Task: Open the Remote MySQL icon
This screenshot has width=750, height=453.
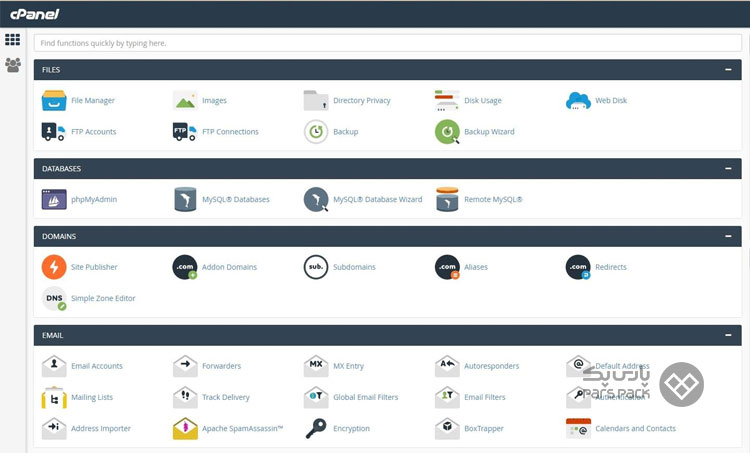Action: click(x=447, y=199)
